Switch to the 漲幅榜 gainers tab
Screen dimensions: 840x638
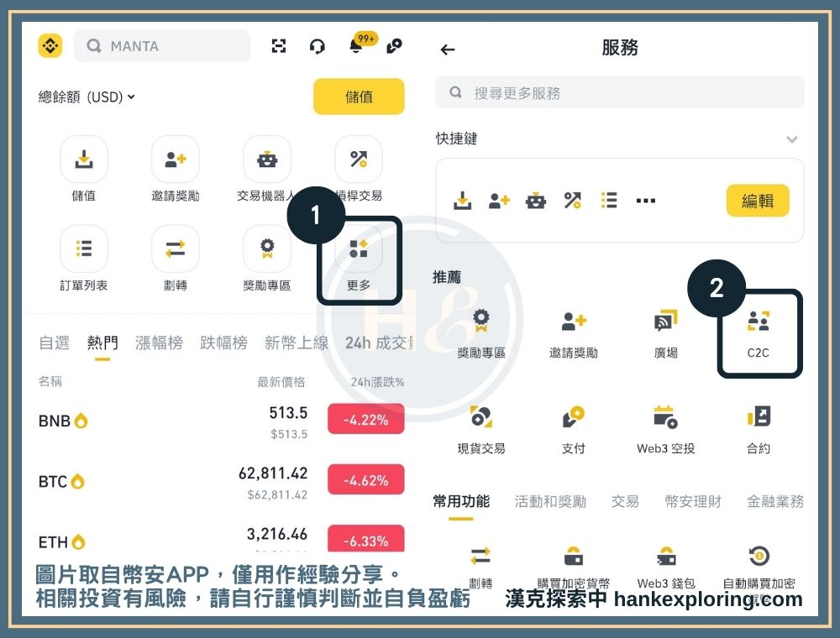coord(159,343)
